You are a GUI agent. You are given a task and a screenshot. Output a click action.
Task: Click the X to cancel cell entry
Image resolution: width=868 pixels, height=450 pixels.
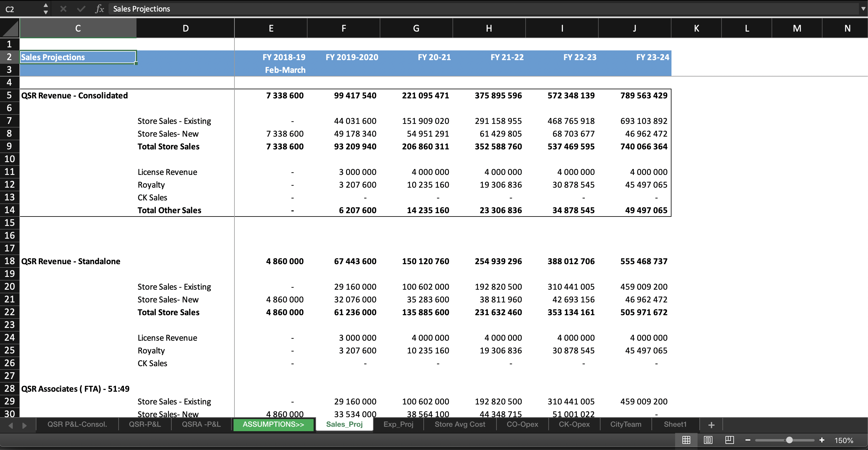pyautogui.click(x=63, y=9)
